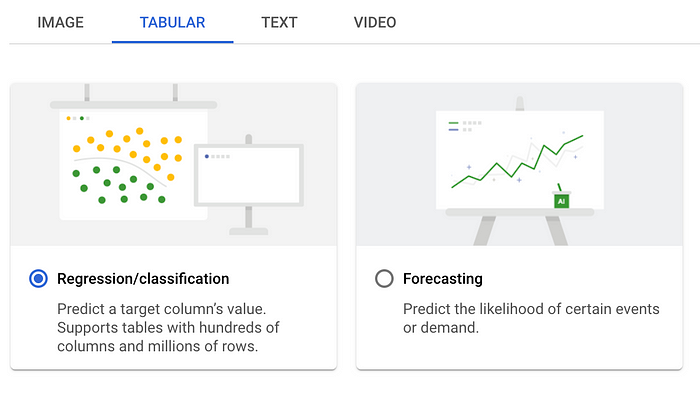Click the 'Predict a target column's value' description
Screen dimensions: 700x394
[x=162, y=309]
